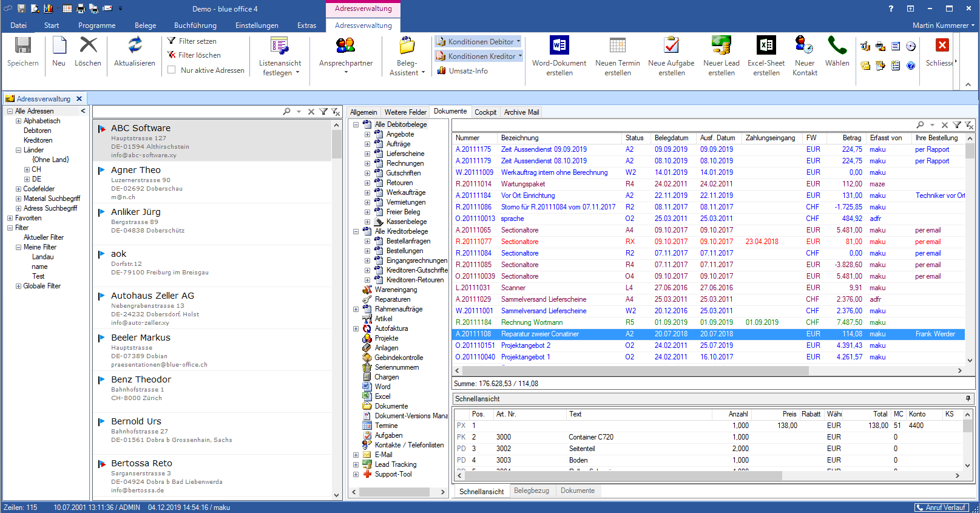Click the Filter setzen button
This screenshot has width=980, height=513.
pos(192,41)
